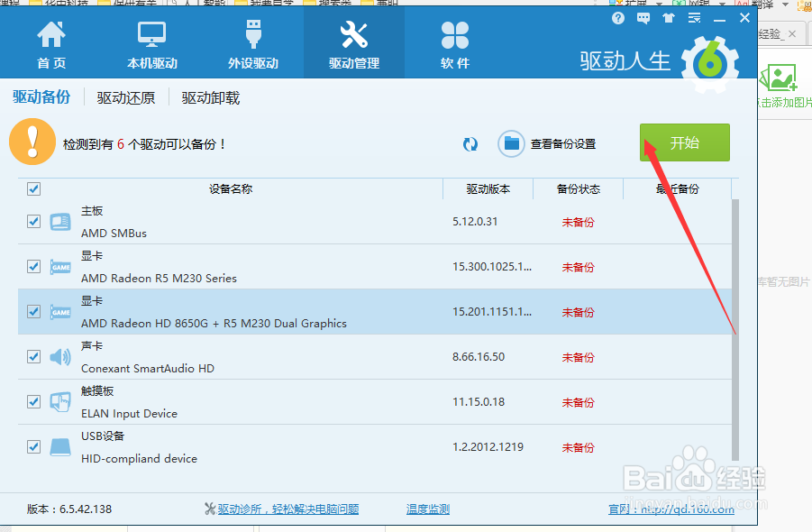Screen dimensions: 812x532
Task: Click the orange exclamation warning icon
Action: pyautogui.click(x=32, y=142)
